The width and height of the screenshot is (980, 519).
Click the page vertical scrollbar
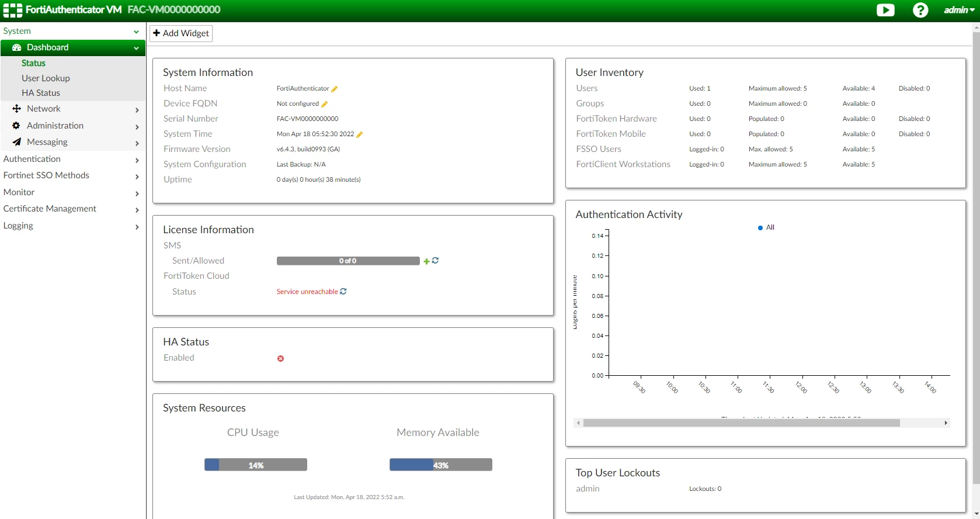pos(976,257)
